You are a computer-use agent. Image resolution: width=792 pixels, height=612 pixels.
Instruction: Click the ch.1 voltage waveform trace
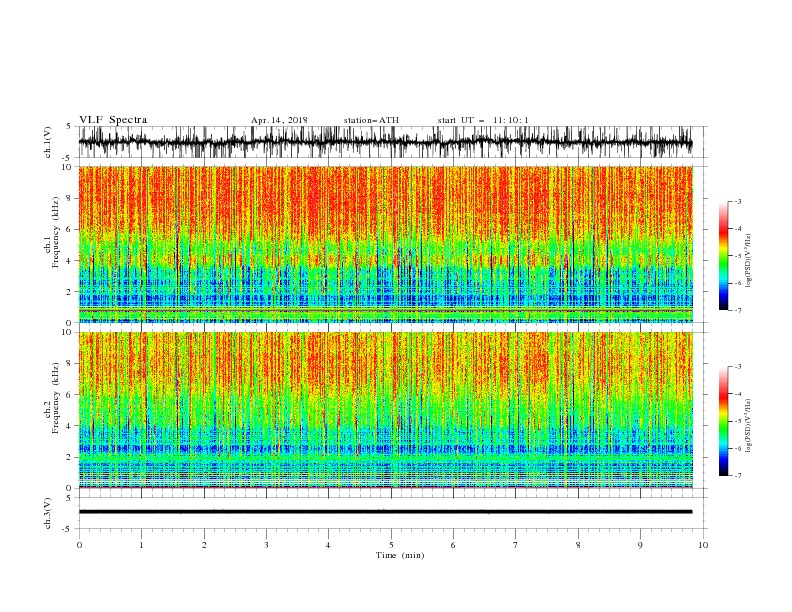385,142
